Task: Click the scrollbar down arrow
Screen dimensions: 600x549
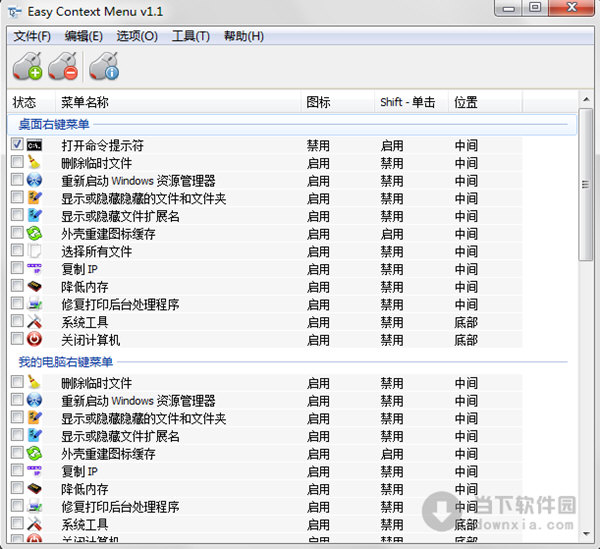Action: [x=586, y=534]
